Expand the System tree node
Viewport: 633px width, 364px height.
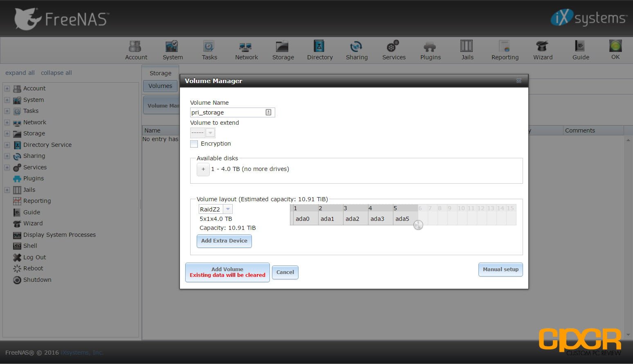7,100
